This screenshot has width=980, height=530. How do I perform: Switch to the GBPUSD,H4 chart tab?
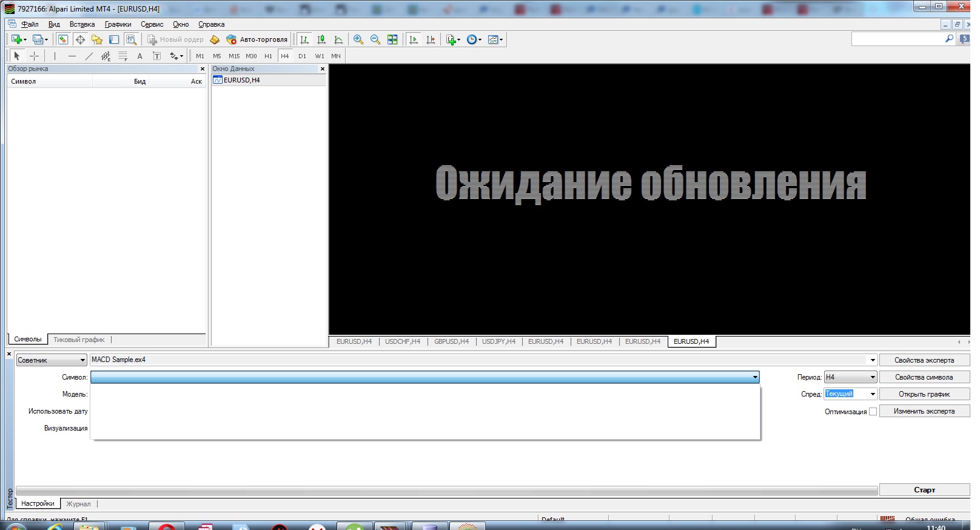pos(451,341)
